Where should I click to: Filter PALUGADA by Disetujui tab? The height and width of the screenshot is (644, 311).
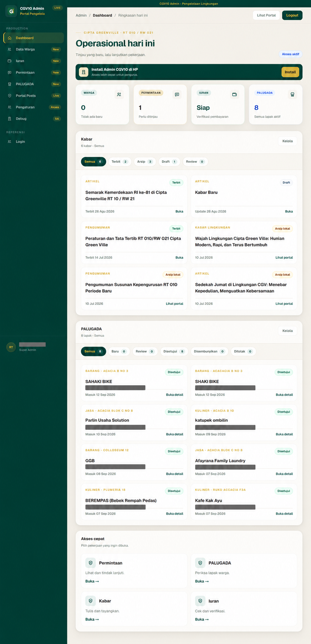pyautogui.click(x=174, y=351)
